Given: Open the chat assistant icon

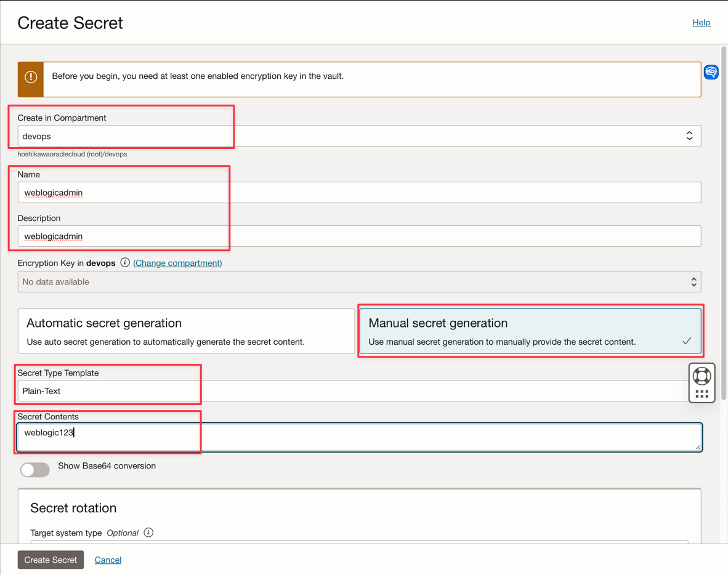Looking at the screenshot, I should point(711,72).
